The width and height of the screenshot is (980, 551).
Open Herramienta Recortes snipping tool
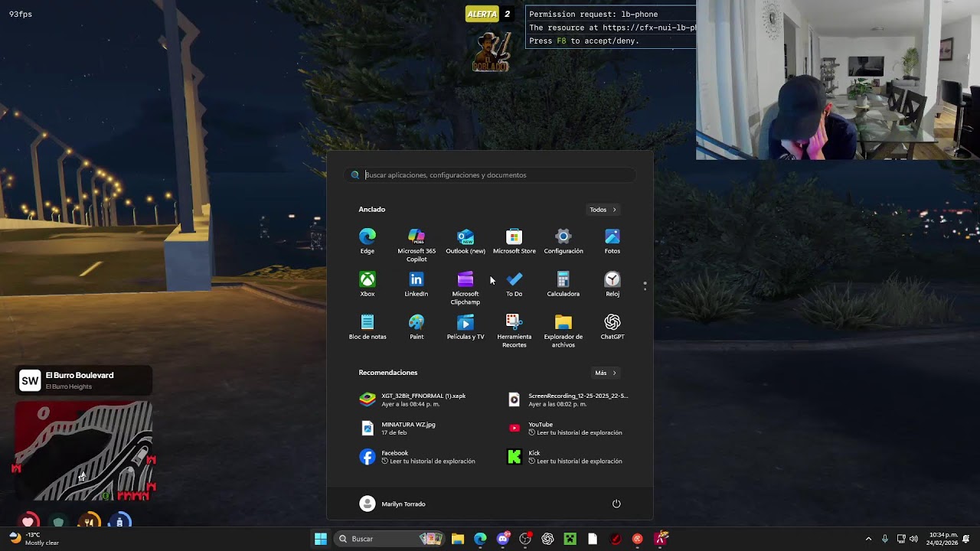click(x=514, y=331)
